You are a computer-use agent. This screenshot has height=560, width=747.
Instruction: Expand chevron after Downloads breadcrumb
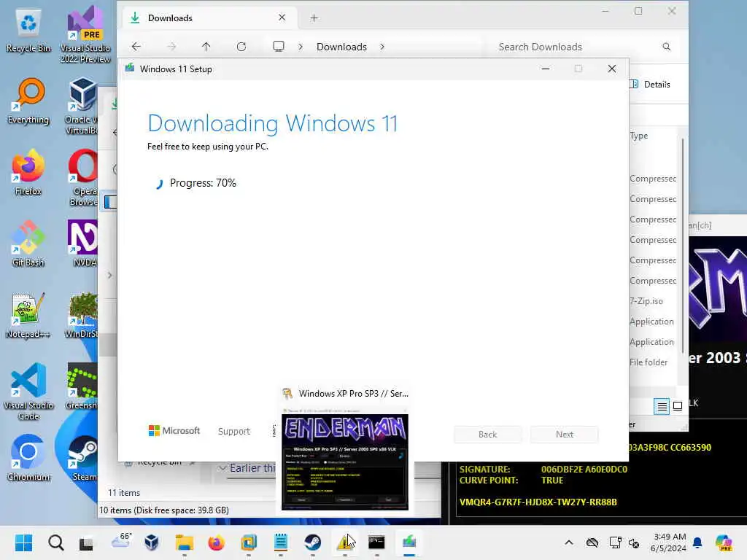382,47
